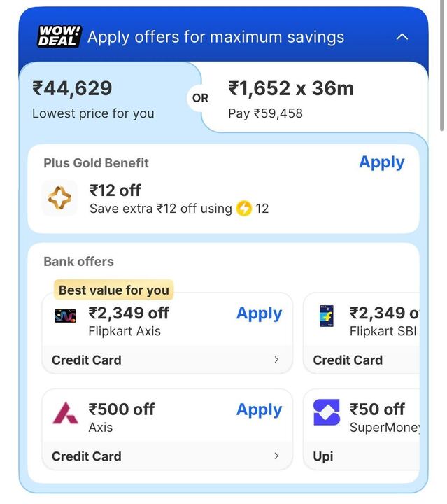Viewport: 447px width, 504px height.
Task: Click the Flipkart Axis card icon
Action: coord(65,316)
